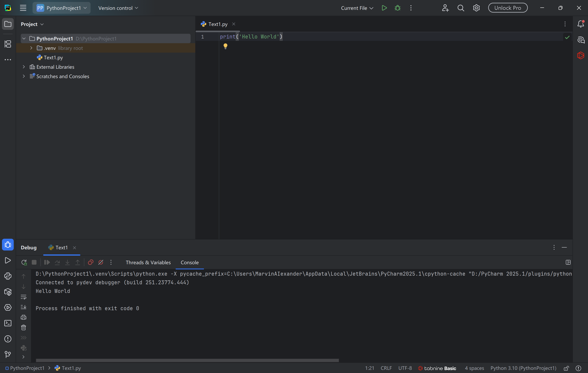Toggle read-only lock in status bar
The image size is (588, 373).
pyautogui.click(x=566, y=368)
